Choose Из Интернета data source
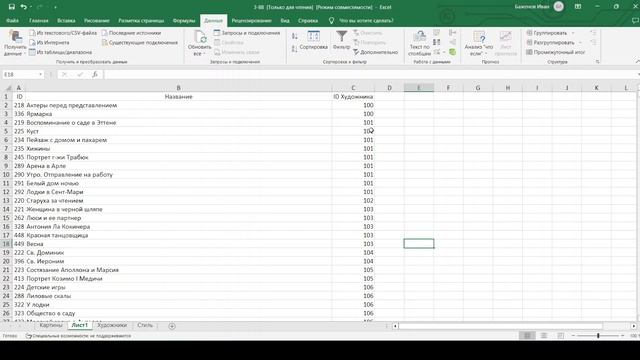This screenshot has width=640, height=360. 49,42
